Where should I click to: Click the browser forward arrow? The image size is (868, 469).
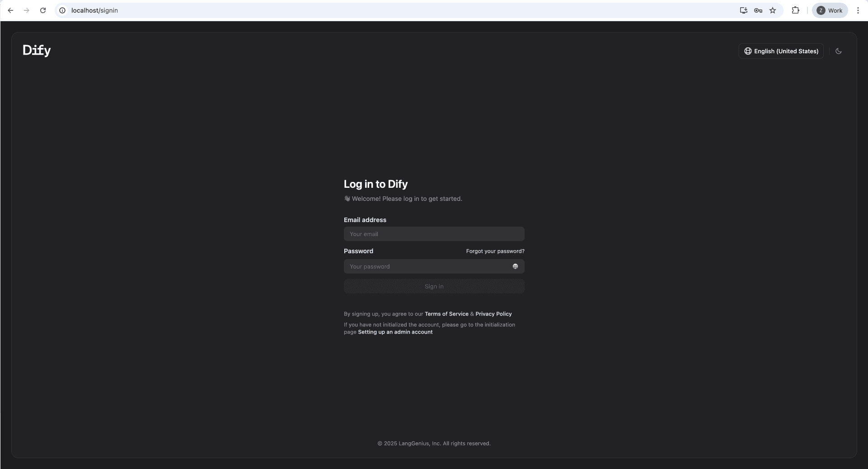[x=27, y=10]
